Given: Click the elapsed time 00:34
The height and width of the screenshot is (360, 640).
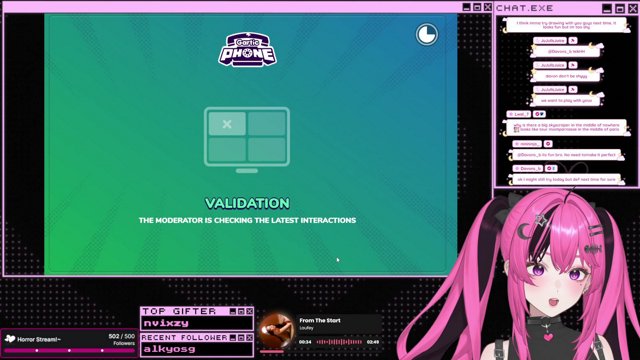Looking at the screenshot, I should (305, 342).
